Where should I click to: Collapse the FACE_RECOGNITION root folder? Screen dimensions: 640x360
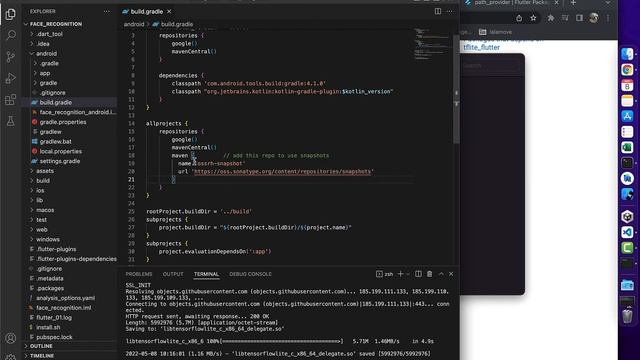coord(56,24)
